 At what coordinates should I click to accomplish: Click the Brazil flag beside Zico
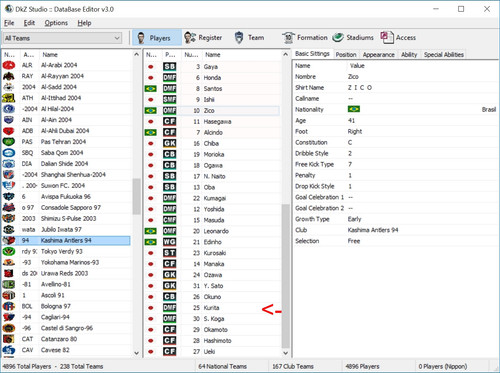coord(151,110)
